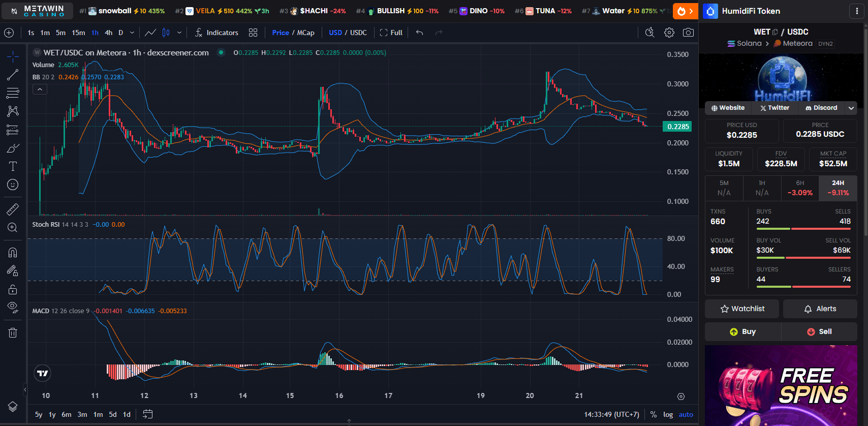Collapse the left drawing toolbar
This screenshot has width=868, height=426.
pos(25,390)
